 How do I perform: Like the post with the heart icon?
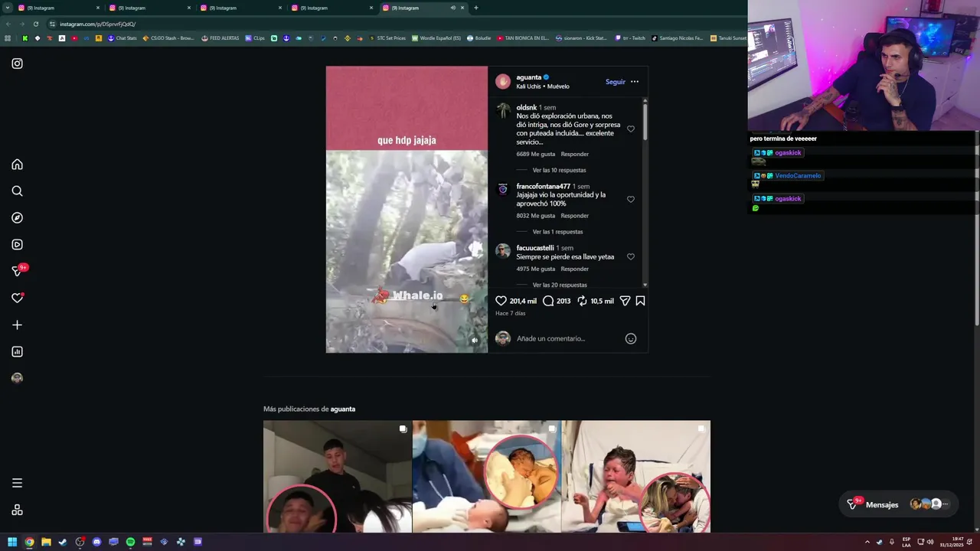click(501, 301)
